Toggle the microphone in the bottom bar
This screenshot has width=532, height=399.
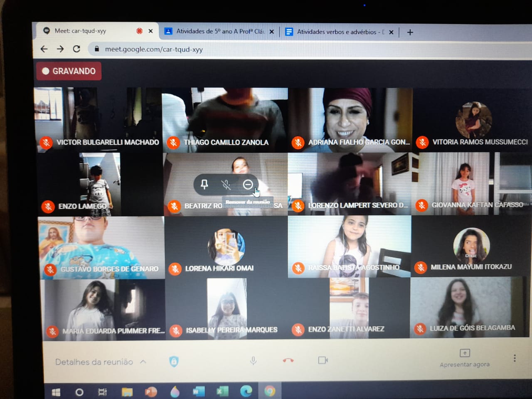253,360
